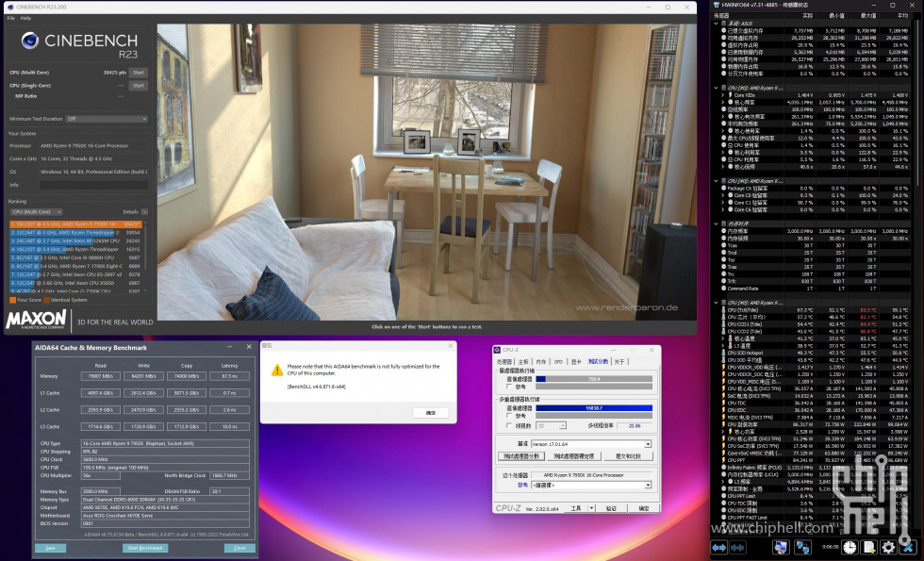Open the ranking Details dropdown
Image resolution: width=924 pixels, height=561 pixels.
point(144,211)
